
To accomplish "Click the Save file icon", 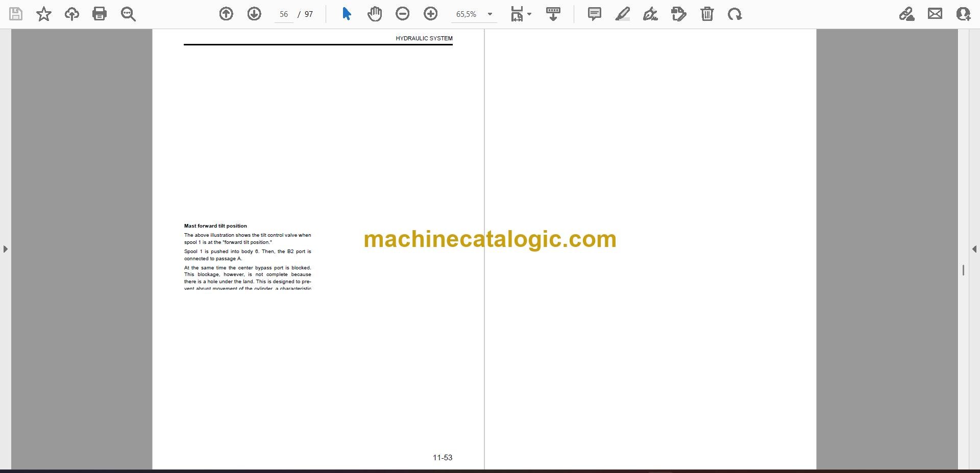I will (x=16, y=14).
